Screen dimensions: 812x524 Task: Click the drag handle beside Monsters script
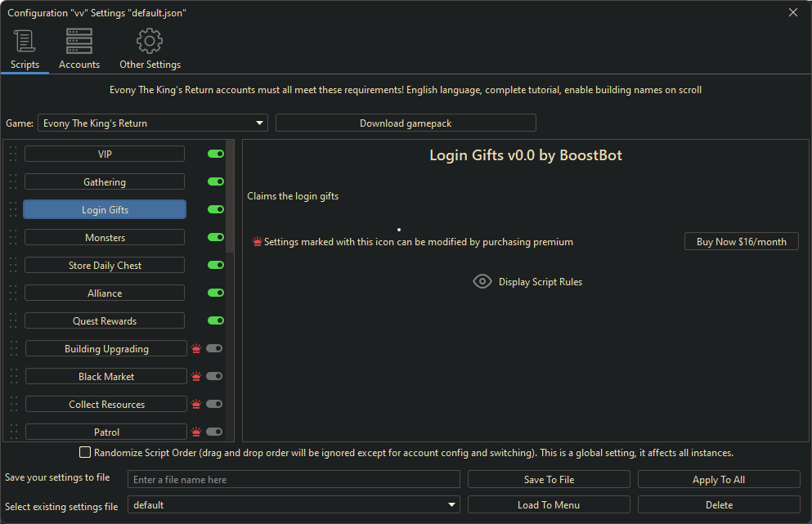coord(13,238)
